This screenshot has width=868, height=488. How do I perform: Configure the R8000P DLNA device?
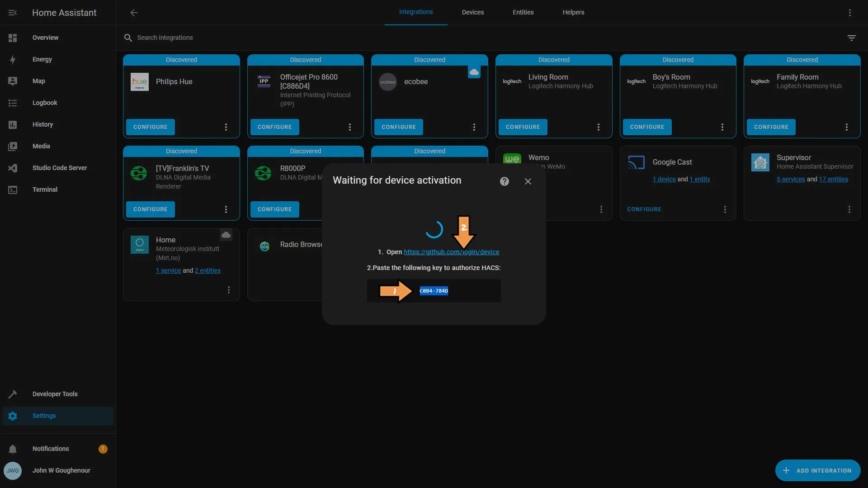tap(275, 209)
